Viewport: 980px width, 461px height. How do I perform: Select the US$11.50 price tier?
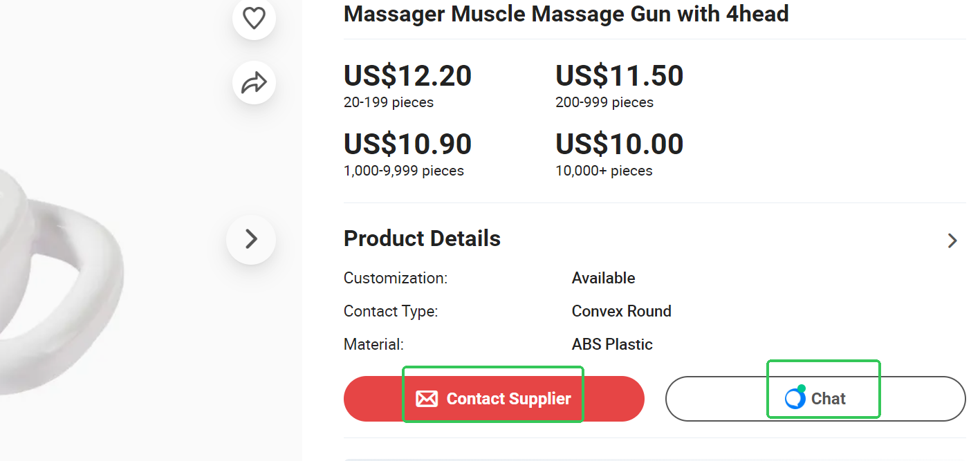[619, 76]
